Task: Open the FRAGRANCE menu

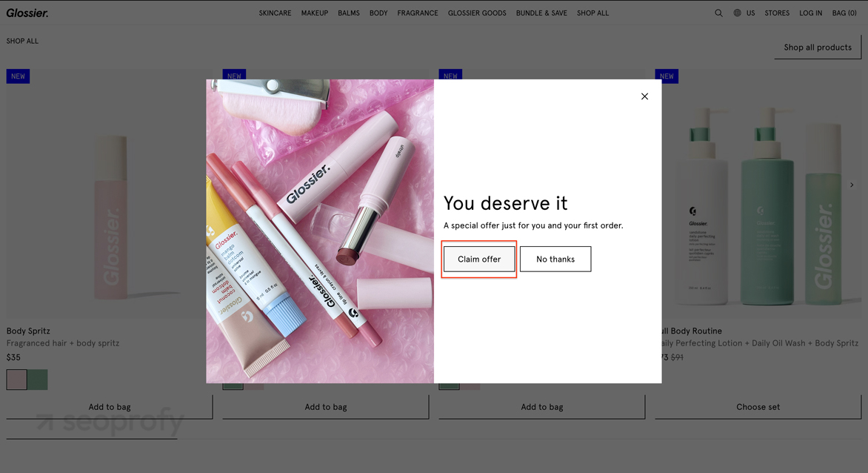Action: (x=418, y=13)
